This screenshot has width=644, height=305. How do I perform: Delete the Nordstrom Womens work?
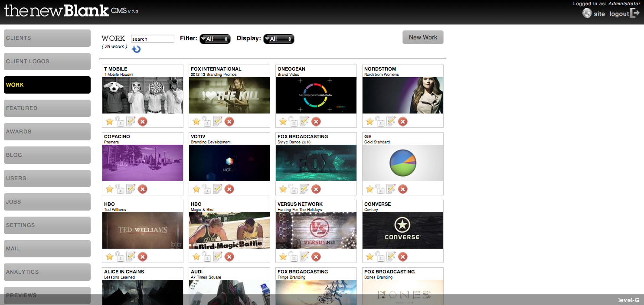coord(403,121)
